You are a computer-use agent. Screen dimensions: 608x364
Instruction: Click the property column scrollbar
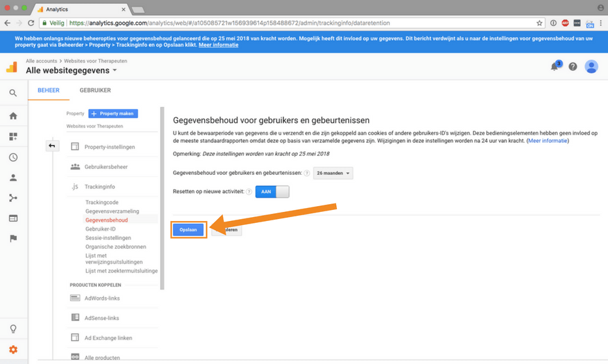[162, 198]
